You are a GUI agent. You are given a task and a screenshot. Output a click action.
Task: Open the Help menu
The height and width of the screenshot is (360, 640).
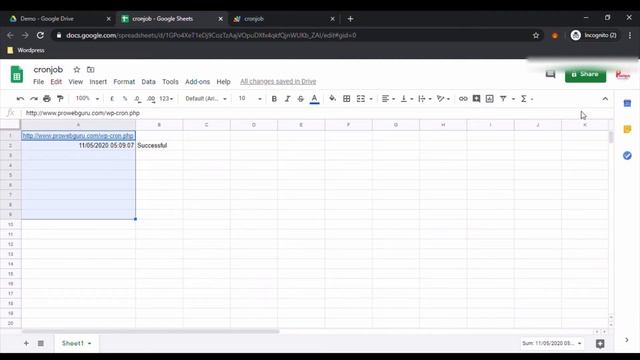[x=223, y=82]
